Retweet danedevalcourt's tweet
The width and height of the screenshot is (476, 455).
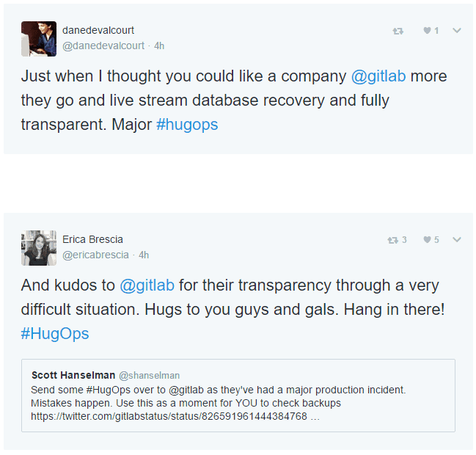click(x=398, y=31)
